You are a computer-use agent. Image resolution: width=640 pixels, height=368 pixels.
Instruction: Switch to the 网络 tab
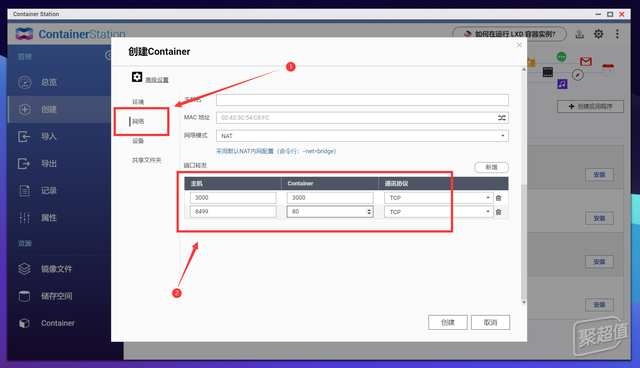pyautogui.click(x=138, y=121)
